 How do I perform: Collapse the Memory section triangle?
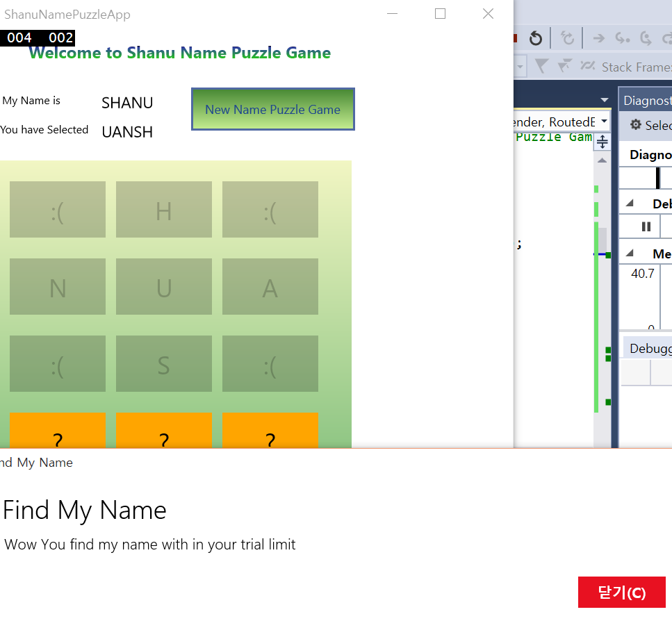(630, 253)
